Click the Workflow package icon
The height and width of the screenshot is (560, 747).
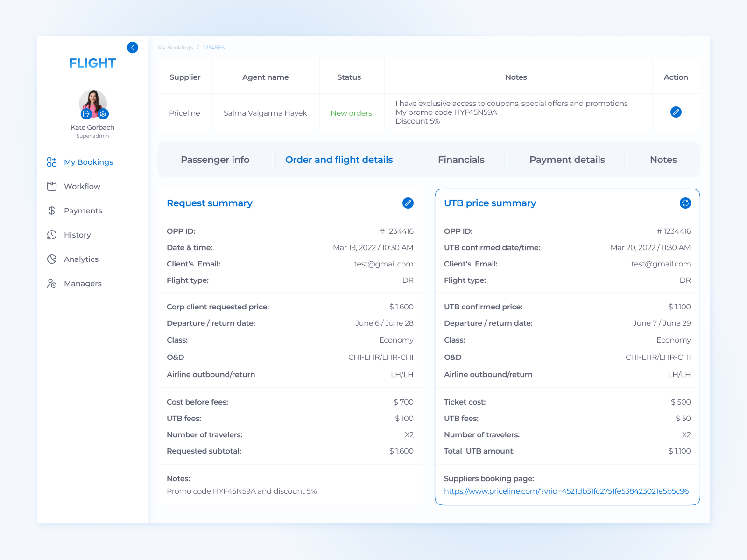[x=52, y=186]
